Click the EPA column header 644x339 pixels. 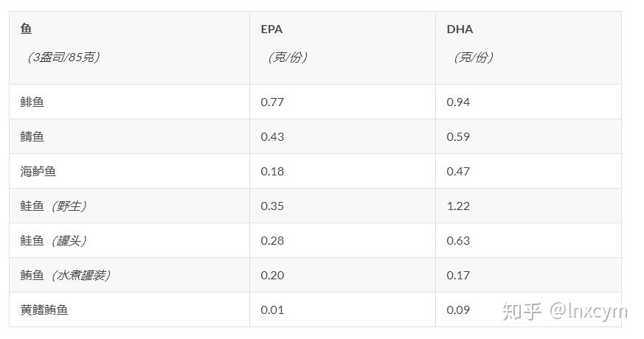click(x=271, y=29)
